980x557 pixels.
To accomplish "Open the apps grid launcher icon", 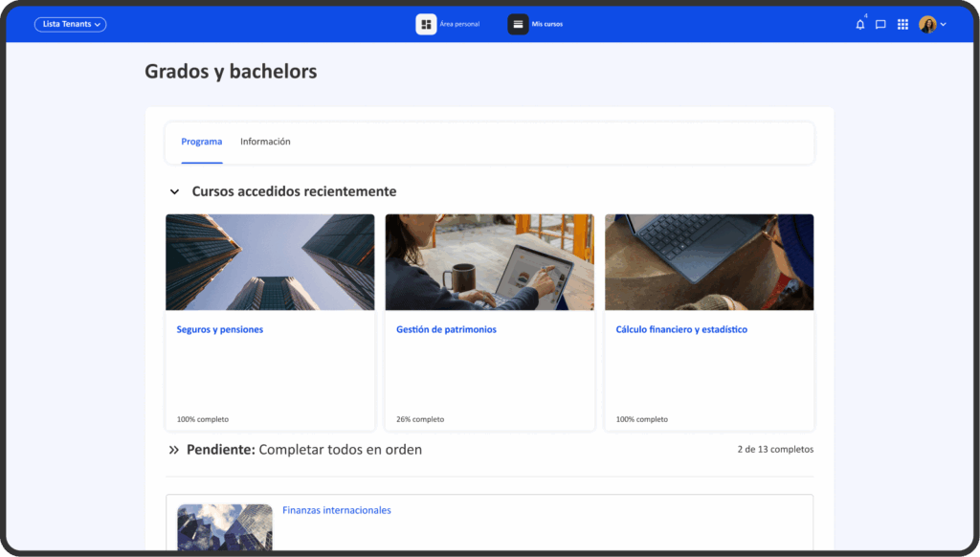I will [x=902, y=25].
